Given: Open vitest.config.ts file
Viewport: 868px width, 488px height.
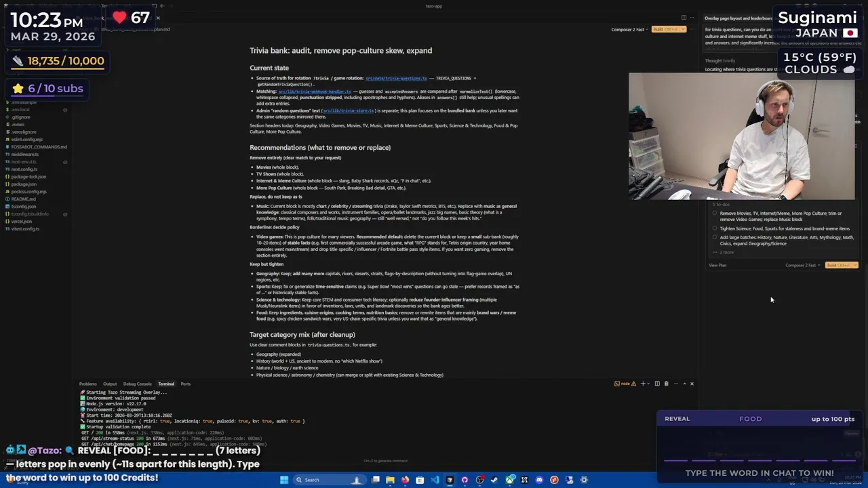Looking at the screenshot, I should [25, 228].
